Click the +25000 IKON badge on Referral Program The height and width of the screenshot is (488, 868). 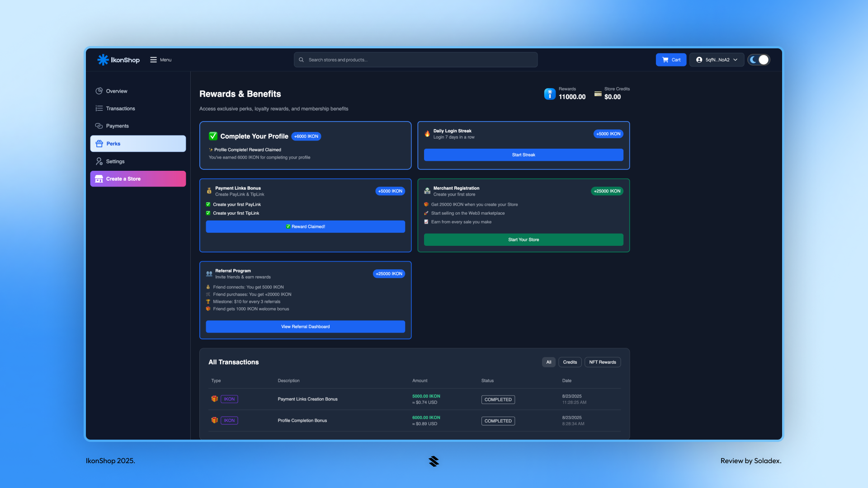389,274
